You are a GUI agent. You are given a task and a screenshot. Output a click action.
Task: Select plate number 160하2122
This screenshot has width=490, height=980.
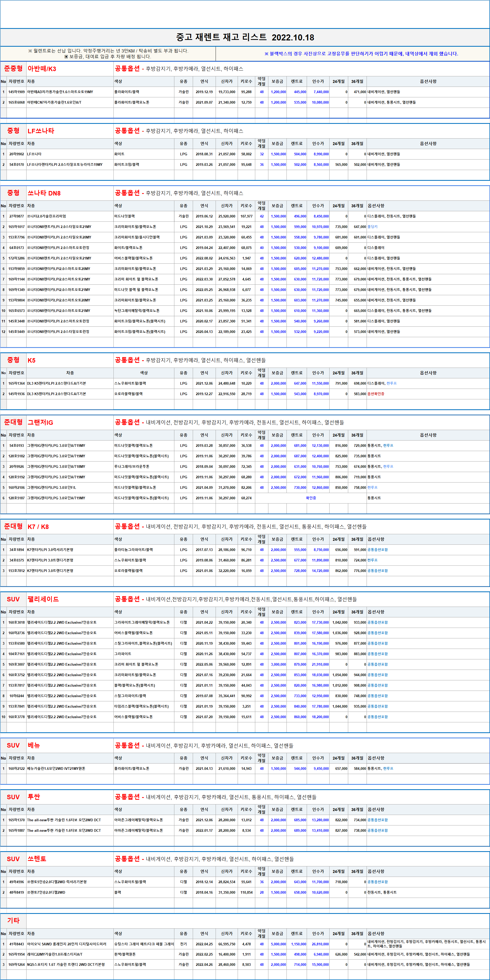16,769
